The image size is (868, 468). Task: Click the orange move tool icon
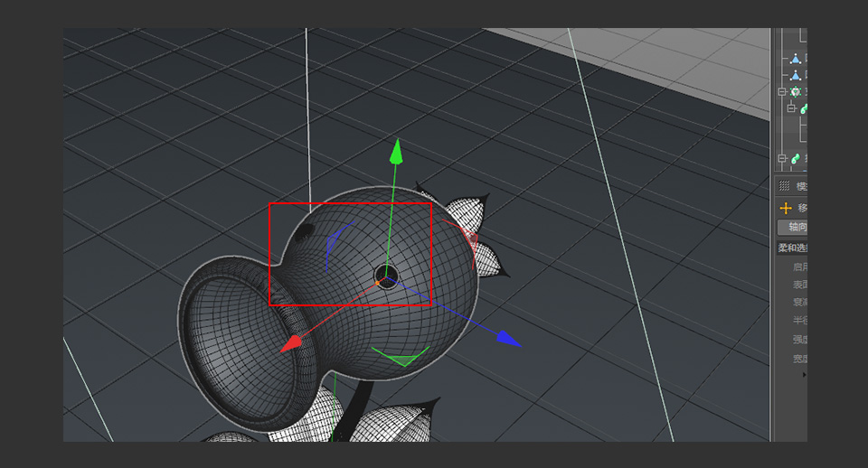[786, 208]
